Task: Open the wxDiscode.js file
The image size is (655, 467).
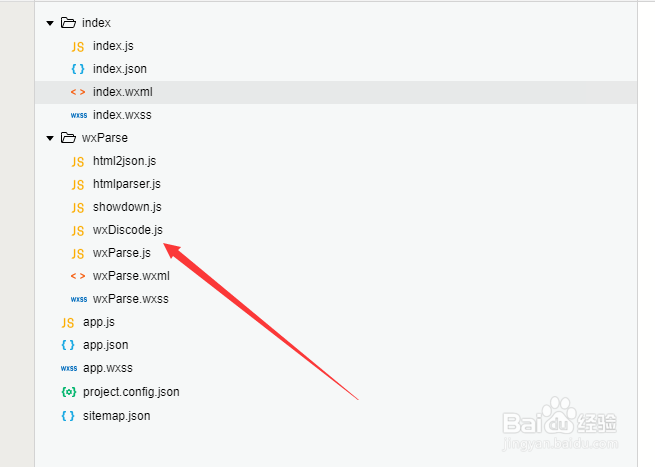Action: (127, 230)
